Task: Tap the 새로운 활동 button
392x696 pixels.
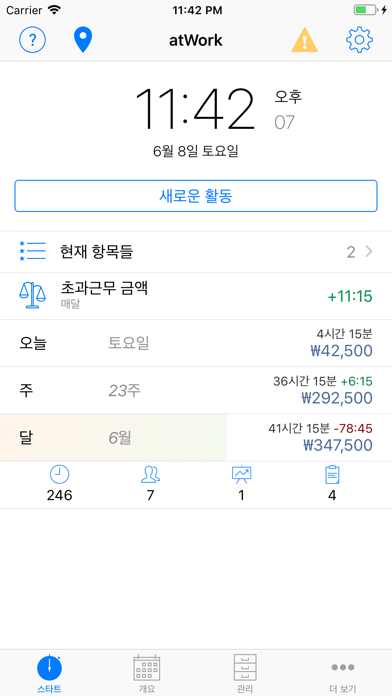Action: [196, 196]
